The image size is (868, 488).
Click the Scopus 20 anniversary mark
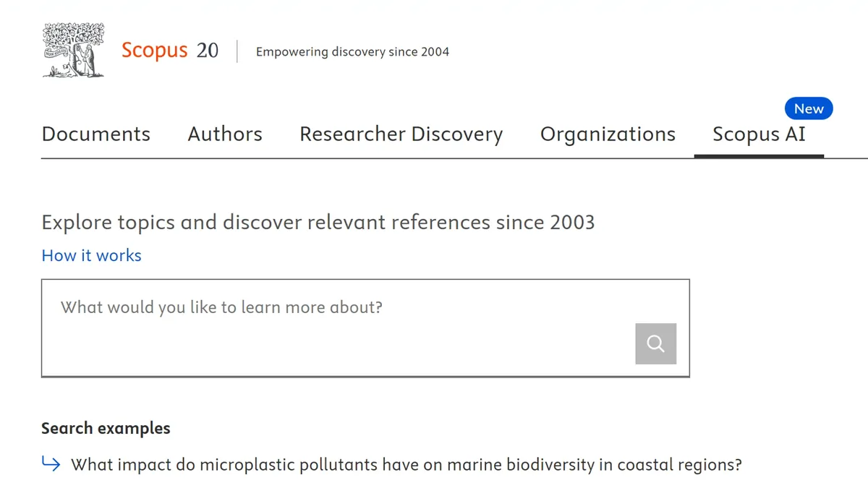tap(208, 51)
